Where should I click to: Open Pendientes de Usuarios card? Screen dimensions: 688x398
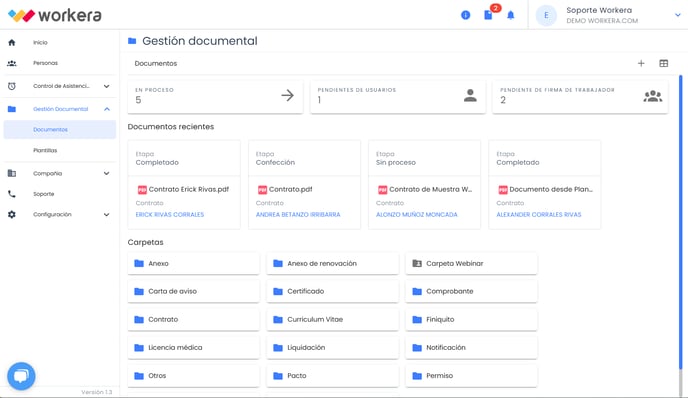tap(398, 97)
